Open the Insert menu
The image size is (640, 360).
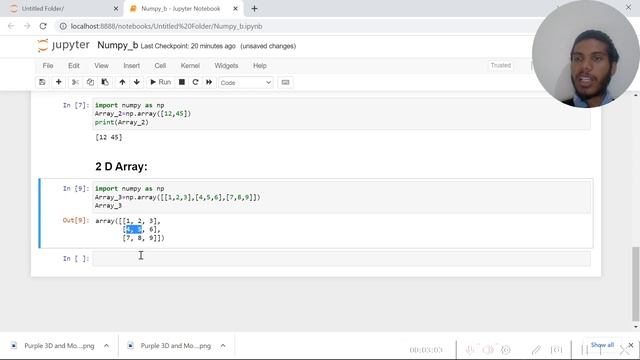click(x=131, y=66)
